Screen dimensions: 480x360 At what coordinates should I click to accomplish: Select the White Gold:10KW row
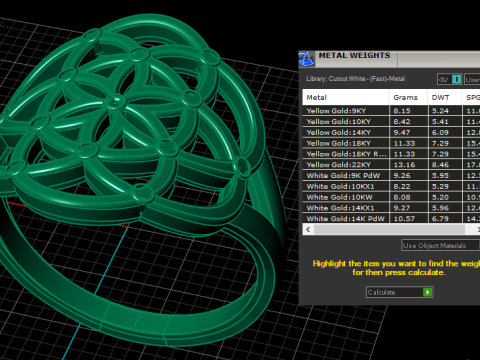pos(391,197)
